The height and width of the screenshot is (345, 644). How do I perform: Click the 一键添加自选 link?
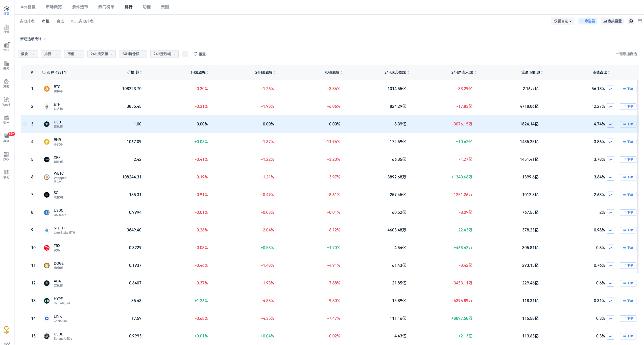point(626,54)
